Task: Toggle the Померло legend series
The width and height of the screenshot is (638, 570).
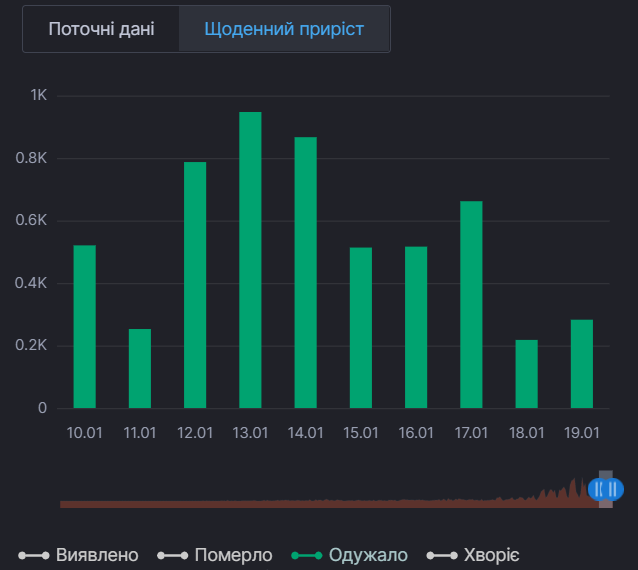Action: [x=233, y=555]
